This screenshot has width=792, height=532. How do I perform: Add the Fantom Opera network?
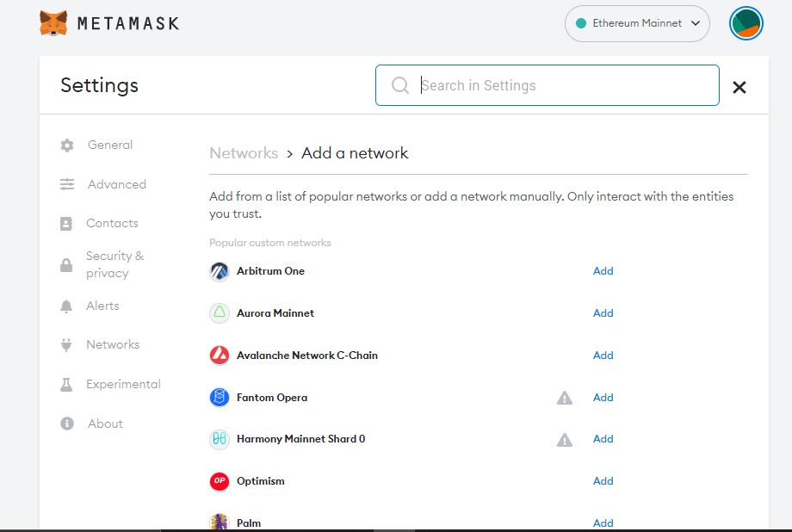pyautogui.click(x=603, y=398)
